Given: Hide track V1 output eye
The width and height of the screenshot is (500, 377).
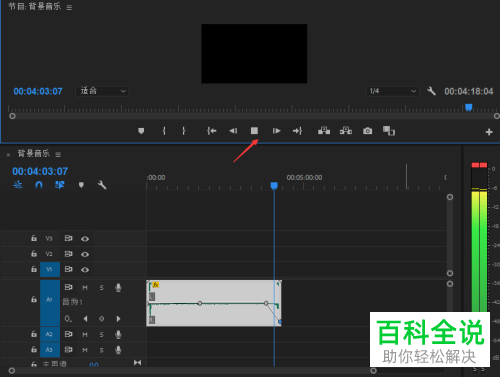Looking at the screenshot, I should [x=85, y=270].
